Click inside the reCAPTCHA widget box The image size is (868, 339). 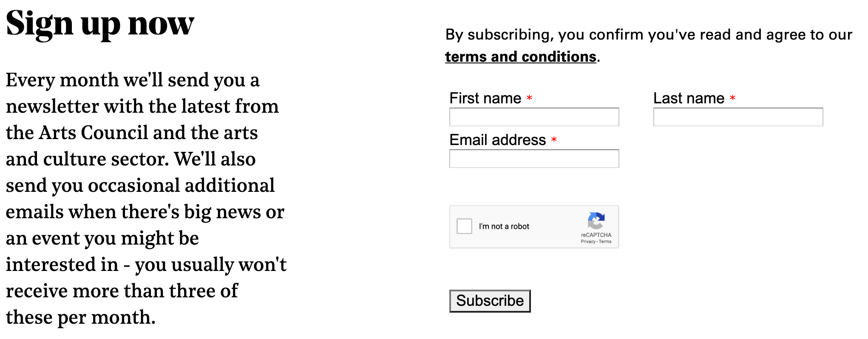click(534, 227)
